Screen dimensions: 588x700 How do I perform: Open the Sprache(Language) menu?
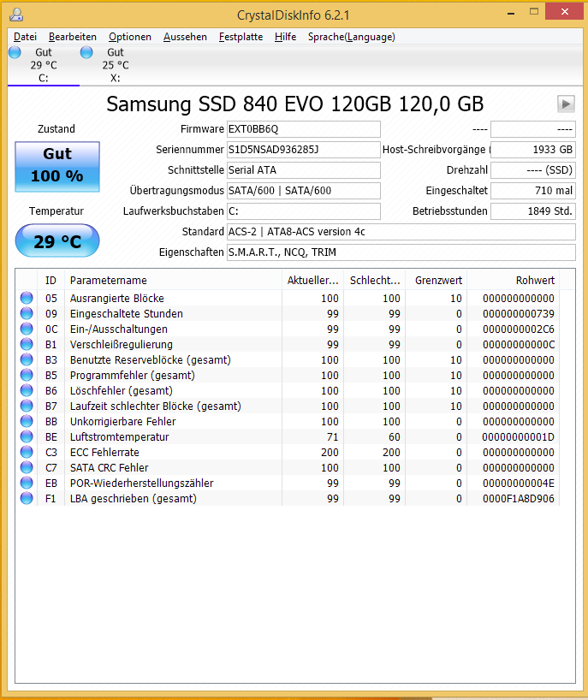tap(352, 37)
